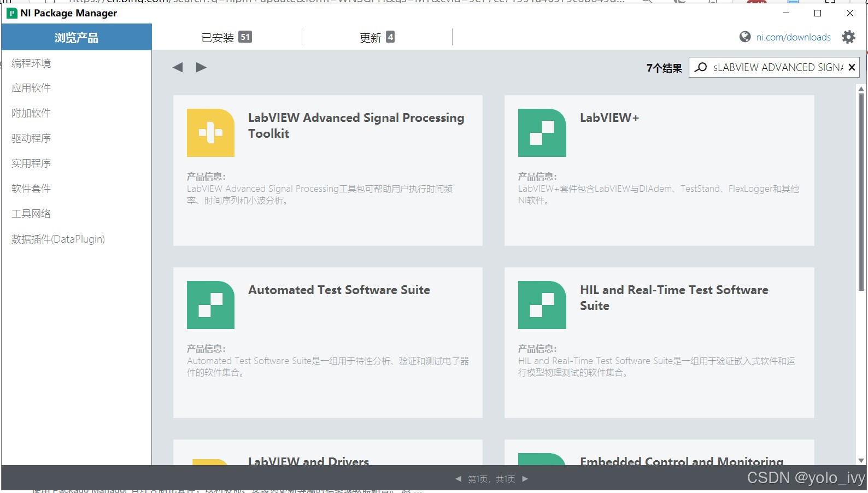Go to next page in footer pager
Image resolution: width=868 pixels, height=493 pixels.
point(525,479)
